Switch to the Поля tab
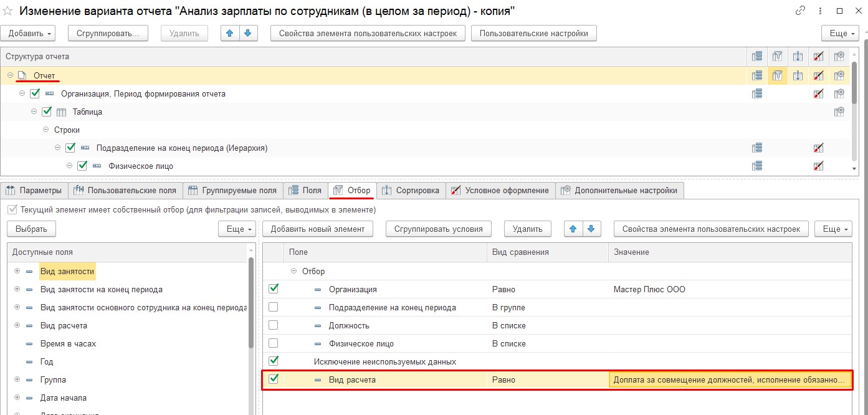The width and height of the screenshot is (868, 415). click(x=305, y=190)
